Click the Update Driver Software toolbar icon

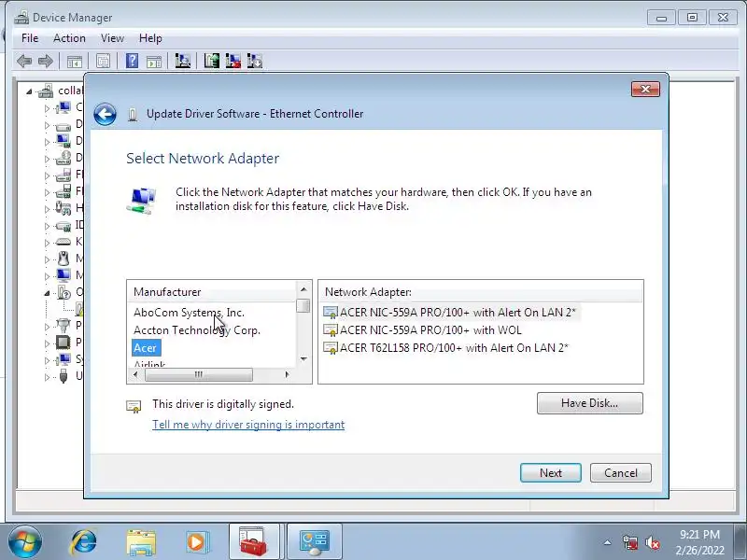click(x=212, y=61)
